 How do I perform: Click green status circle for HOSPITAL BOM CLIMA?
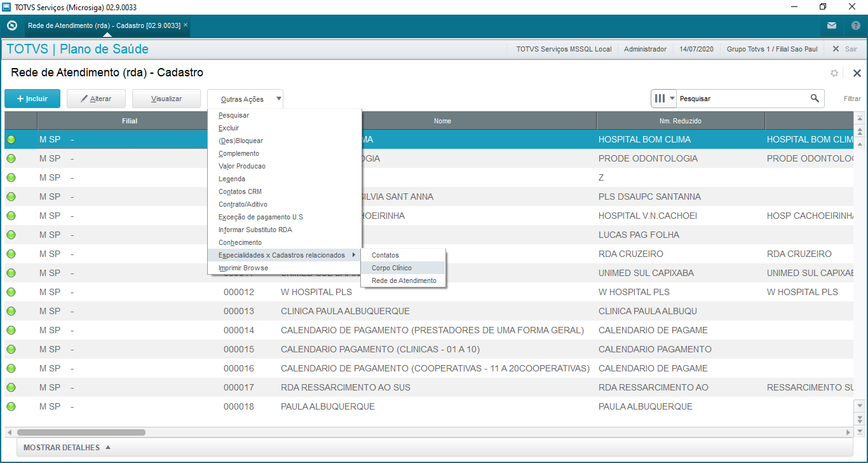pyautogui.click(x=11, y=139)
